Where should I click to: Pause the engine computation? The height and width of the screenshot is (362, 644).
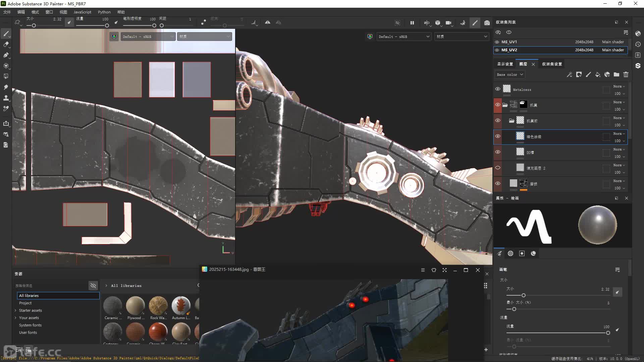pos(412,23)
